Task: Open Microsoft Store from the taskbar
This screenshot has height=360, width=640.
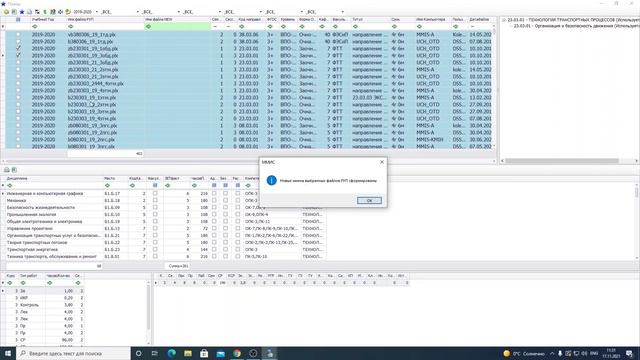Action: point(204,353)
